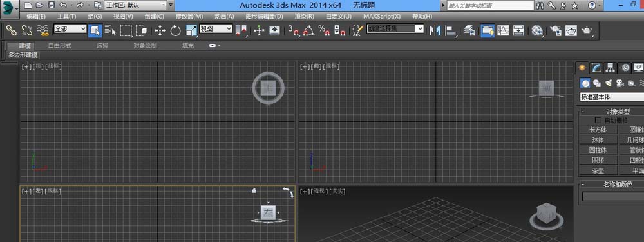Viewport: 644px width, 242px height.
Task: Click the New Scene icon
Action: tap(28, 5)
